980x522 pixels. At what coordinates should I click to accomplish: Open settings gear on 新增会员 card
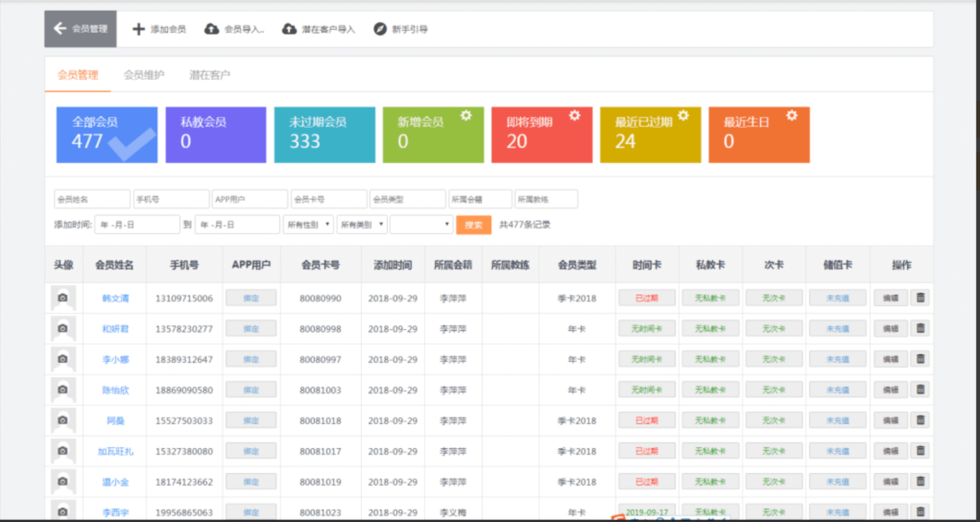coord(466,116)
